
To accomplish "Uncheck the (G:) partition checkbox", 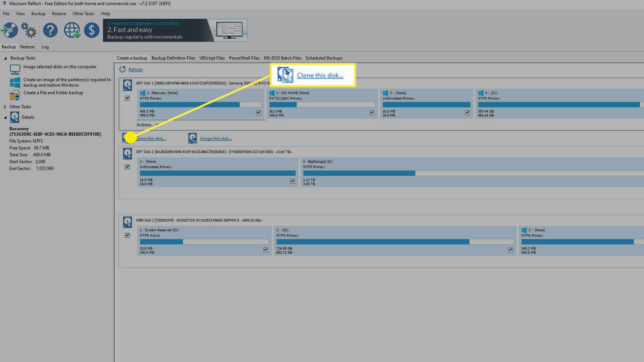I will pos(511,250).
